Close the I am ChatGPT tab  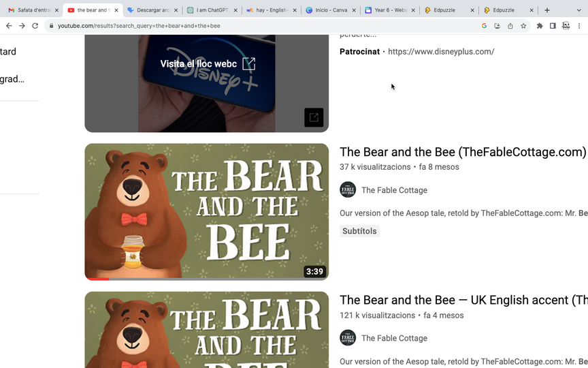click(235, 10)
